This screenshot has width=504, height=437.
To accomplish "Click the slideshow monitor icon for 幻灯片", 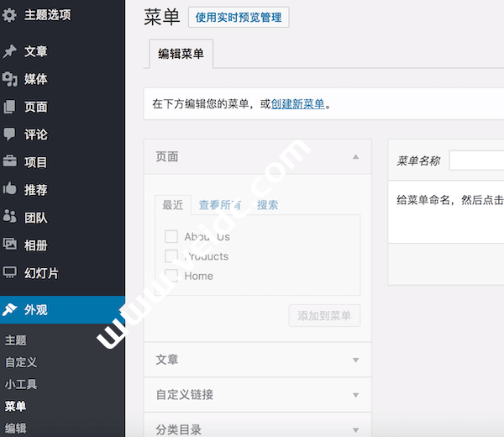I will 9,272.
